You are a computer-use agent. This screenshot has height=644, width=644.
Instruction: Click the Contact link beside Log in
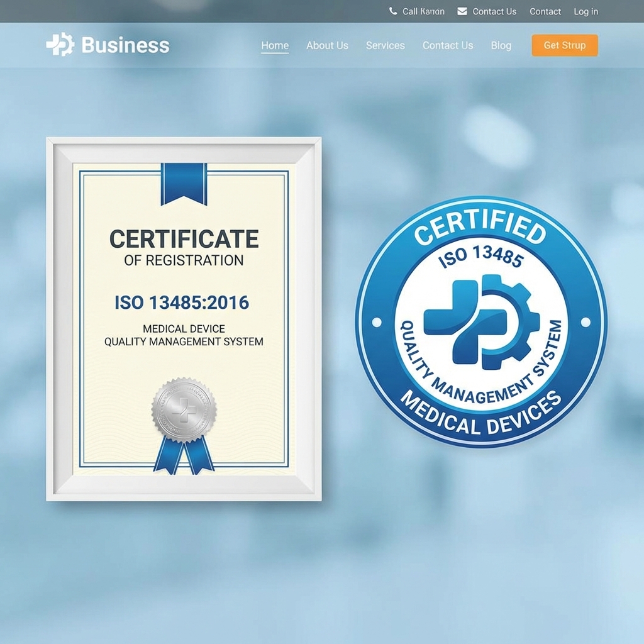(545, 11)
